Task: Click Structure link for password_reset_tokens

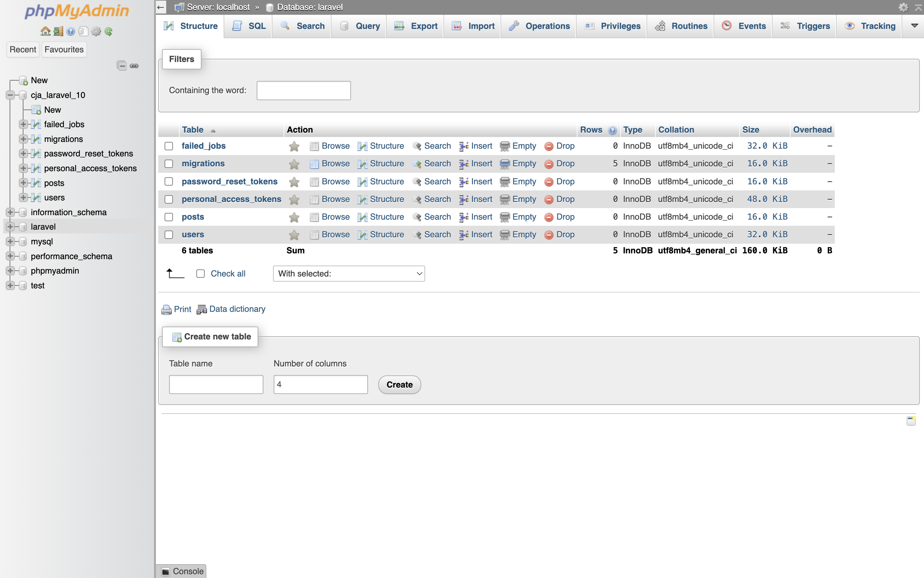Action: point(387,181)
